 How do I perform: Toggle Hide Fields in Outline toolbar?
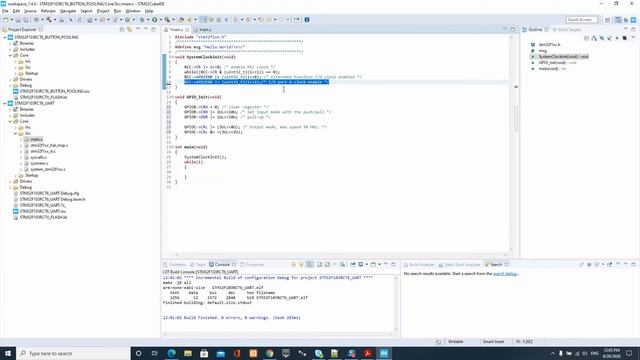[x=602, y=38]
